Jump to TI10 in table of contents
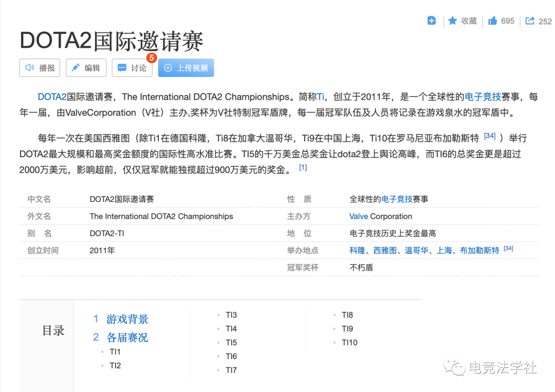 pyautogui.click(x=349, y=343)
